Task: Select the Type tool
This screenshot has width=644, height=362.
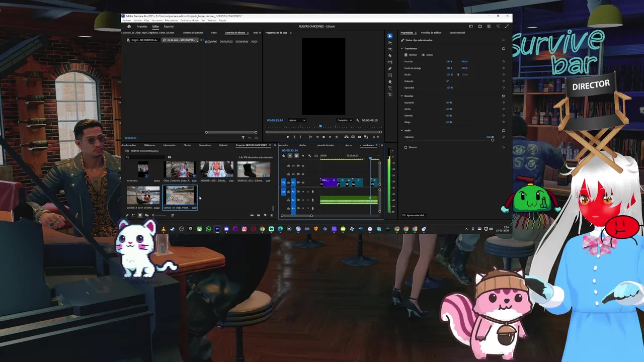Action: (x=390, y=88)
